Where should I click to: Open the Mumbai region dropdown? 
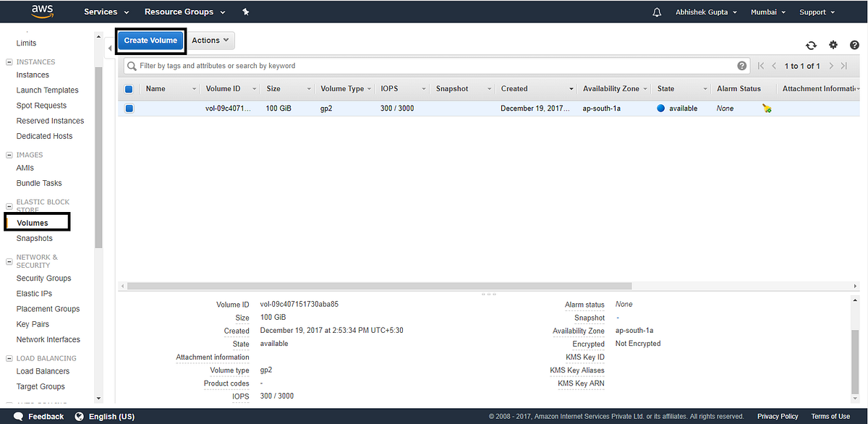point(766,12)
